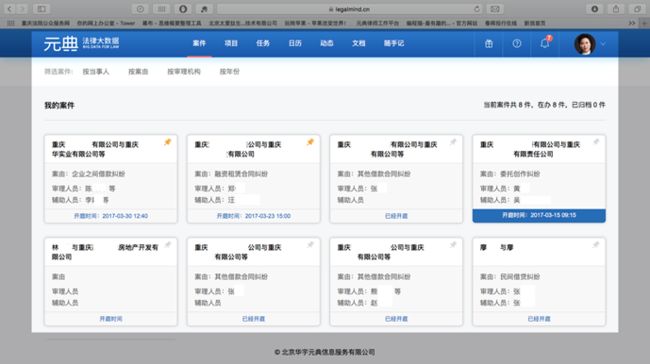
Task: Pin the 企业之间借款纠纷 case card
Action: (167, 142)
